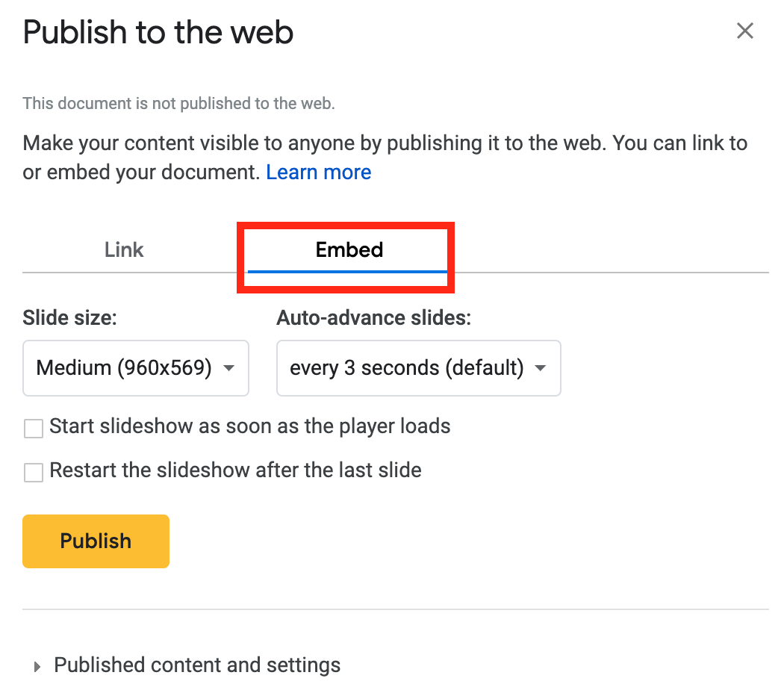Open the Learn more link
784x687 pixels.
318,172
